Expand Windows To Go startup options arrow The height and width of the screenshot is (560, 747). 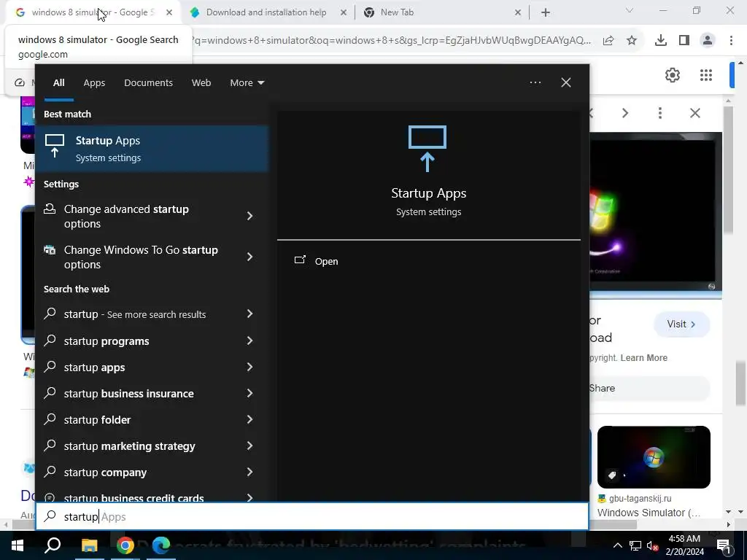249,257
